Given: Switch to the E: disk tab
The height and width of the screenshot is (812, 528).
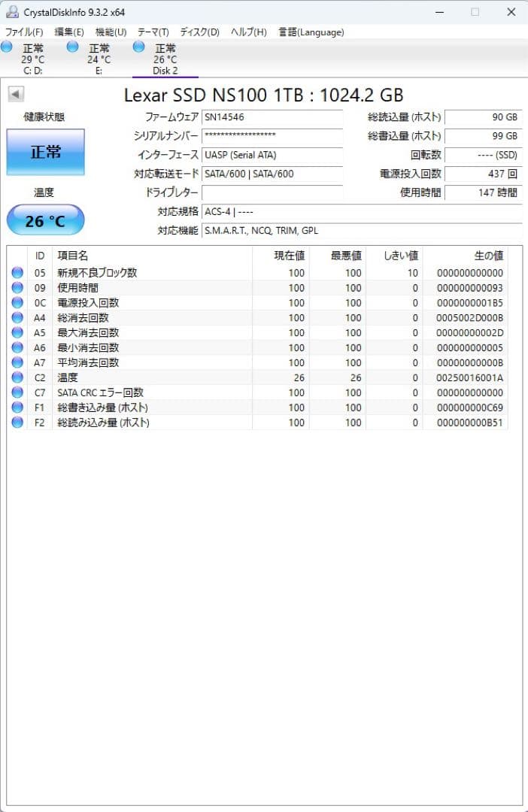Looking at the screenshot, I should pyautogui.click(x=99, y=59).
